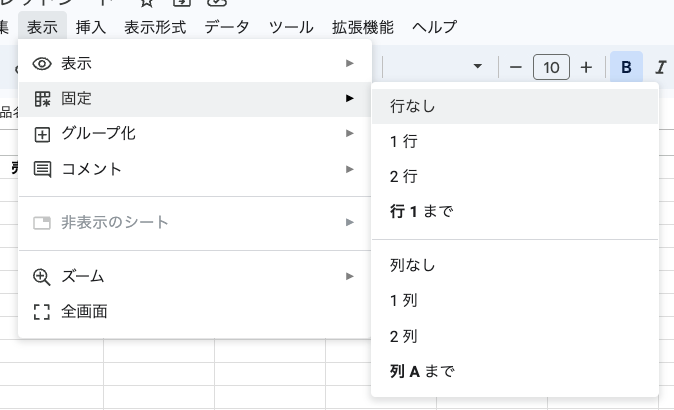This screenshot has height=410, width=674.
Task: Choose 行 1 まで in the freeze submenu
Action: (x=421, y=212)
